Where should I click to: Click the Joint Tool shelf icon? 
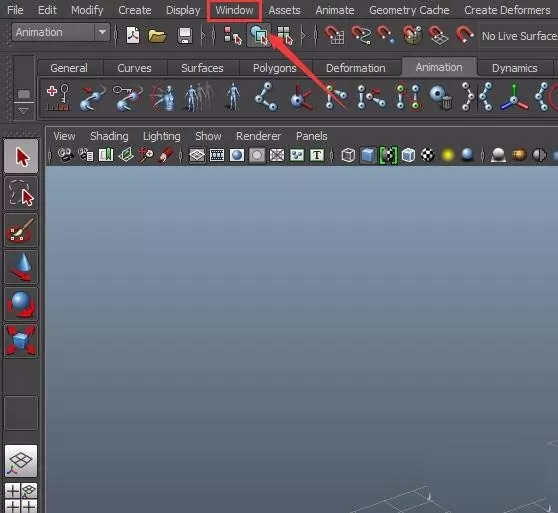[x=267, y=97]
